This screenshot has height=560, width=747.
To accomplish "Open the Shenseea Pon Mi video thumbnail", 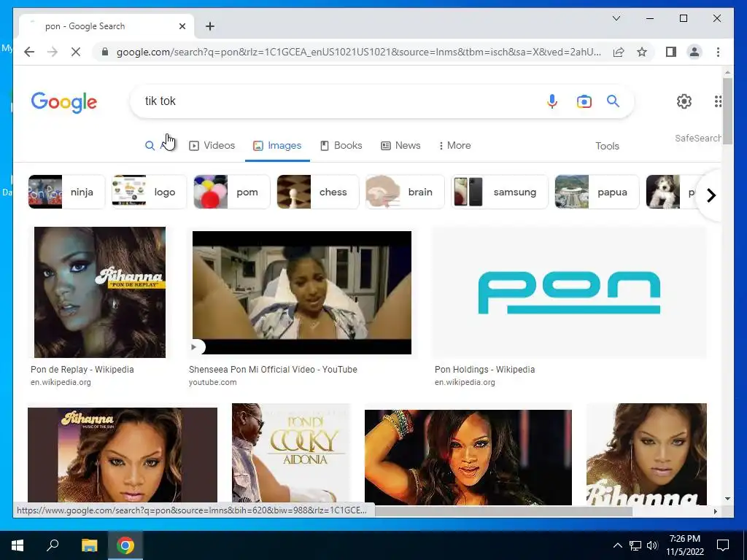I will point(301,292).
